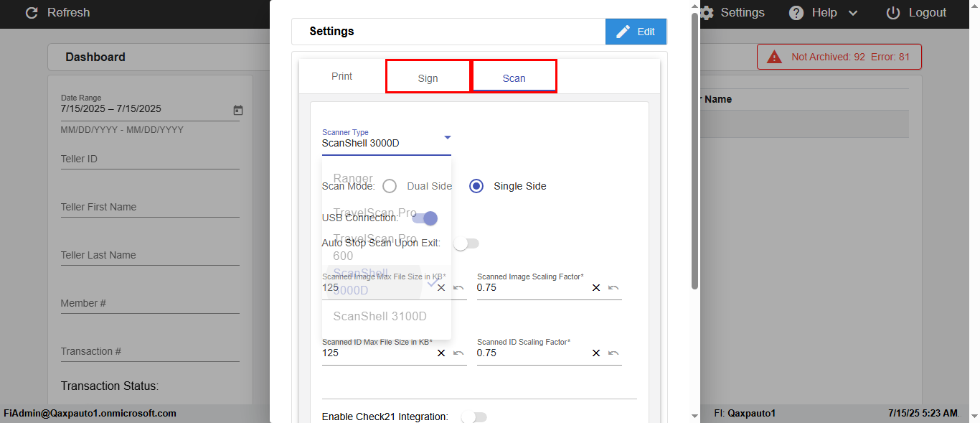Click the Member # field

150,303
